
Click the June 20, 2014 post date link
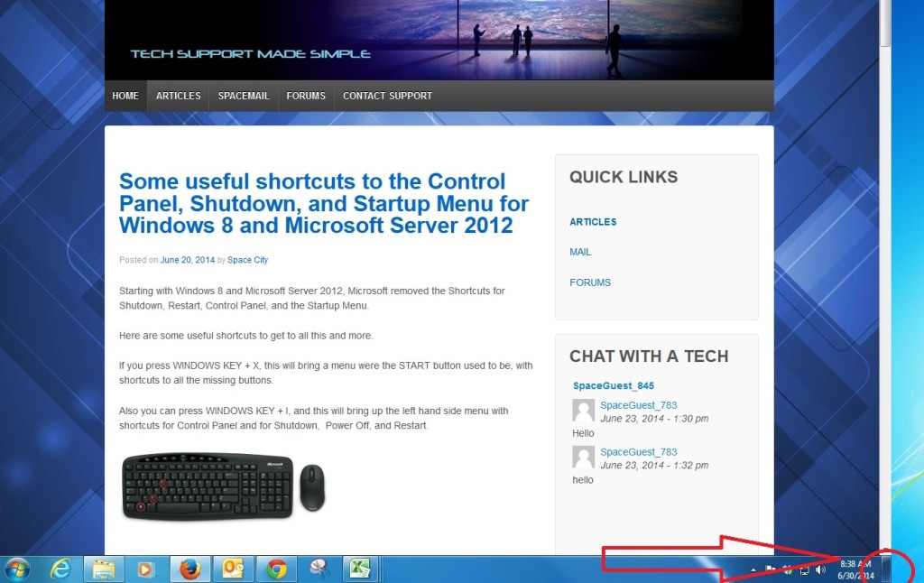tap(188, 260)
